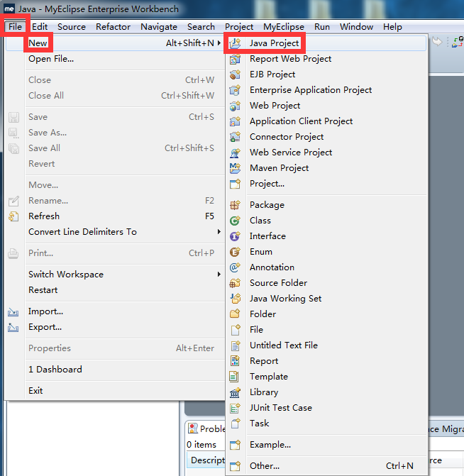
Task: Click the MyEclipse 'me' title bar icon
Action: click(x=9, y=9)
